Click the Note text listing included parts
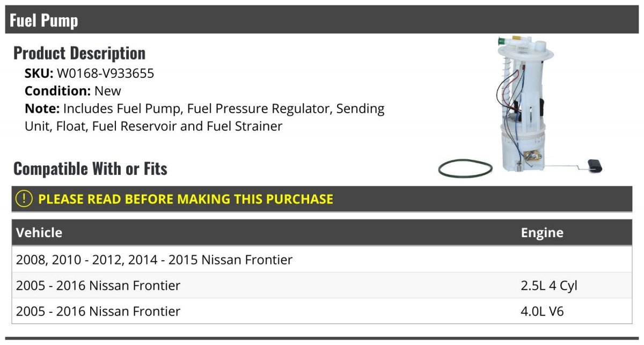644x345 pixels. 204,117
